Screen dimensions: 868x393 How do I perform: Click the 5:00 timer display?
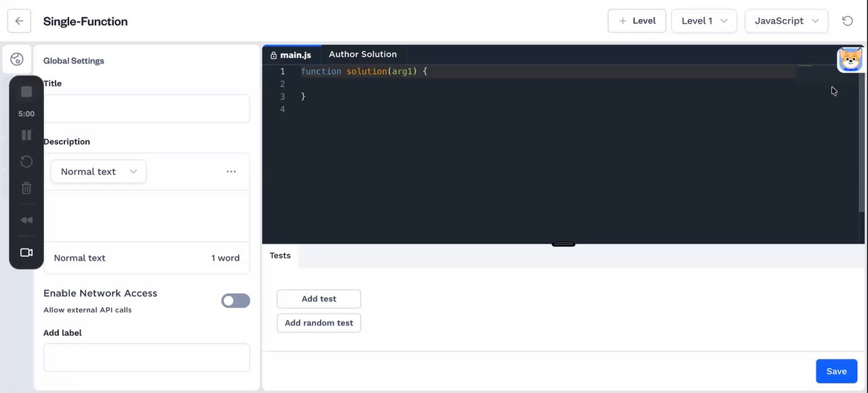coord(26,114)
